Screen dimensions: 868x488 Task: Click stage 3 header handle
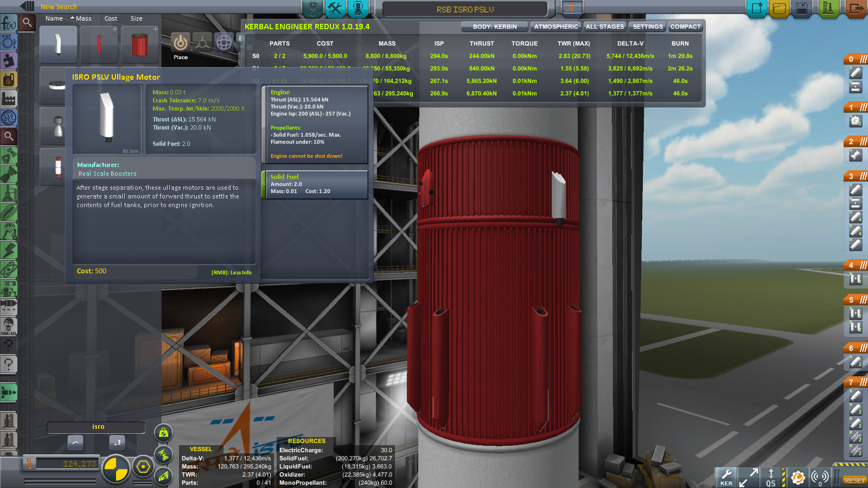coord(856,176)
